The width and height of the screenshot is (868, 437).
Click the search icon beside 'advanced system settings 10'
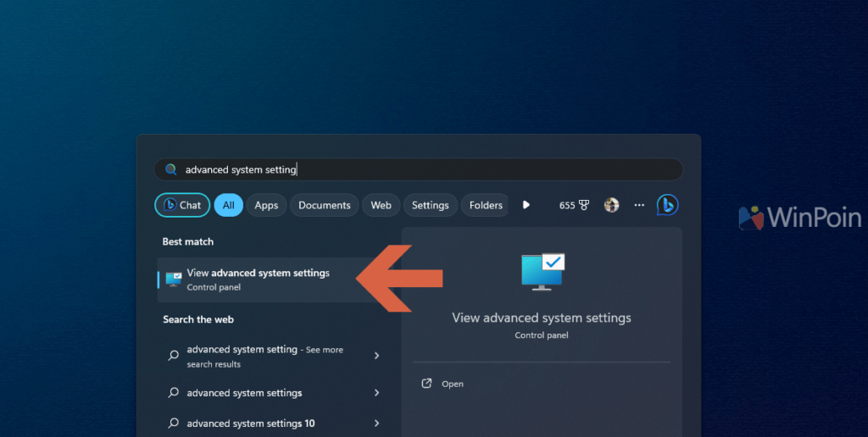[x=173, y=423]
